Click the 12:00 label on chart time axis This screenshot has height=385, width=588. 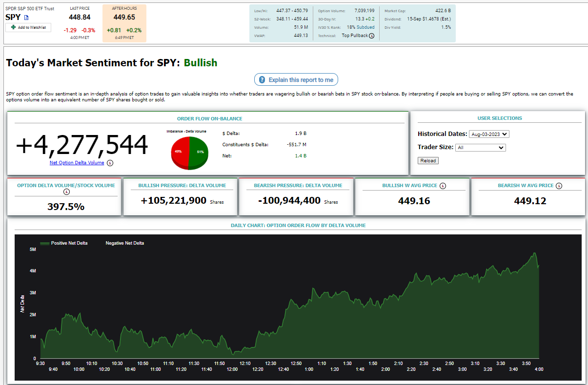coord(232,369)
